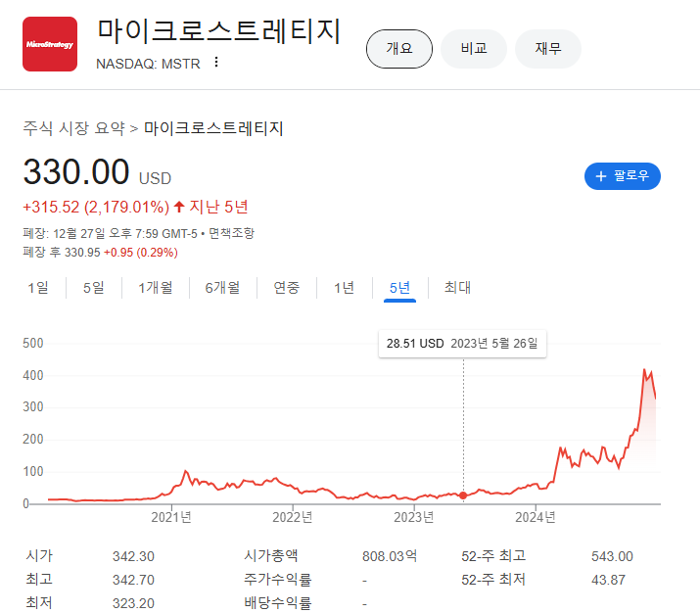Switch chart range to 6개월
This screenshot has width=700, height=613.
[223, 288]
